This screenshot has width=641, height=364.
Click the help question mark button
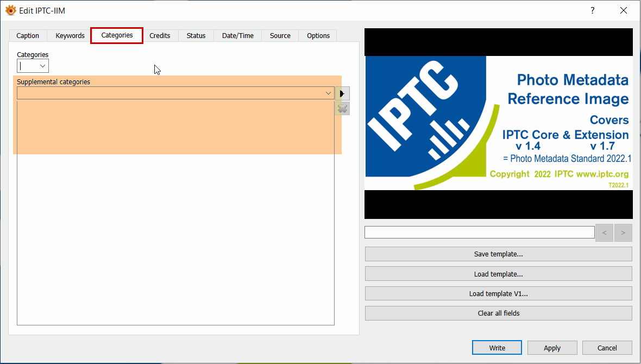[592, 11]
